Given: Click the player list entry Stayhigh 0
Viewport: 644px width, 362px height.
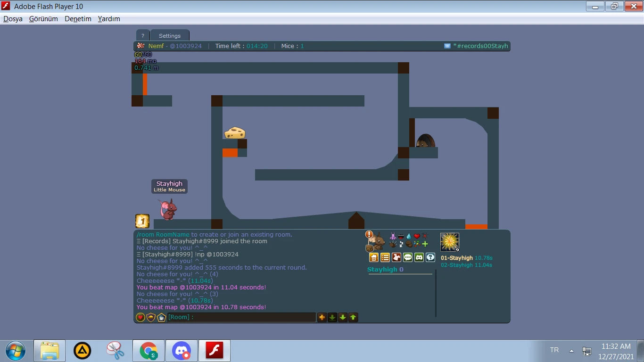Looking at the screenshot, I should 386,270.
